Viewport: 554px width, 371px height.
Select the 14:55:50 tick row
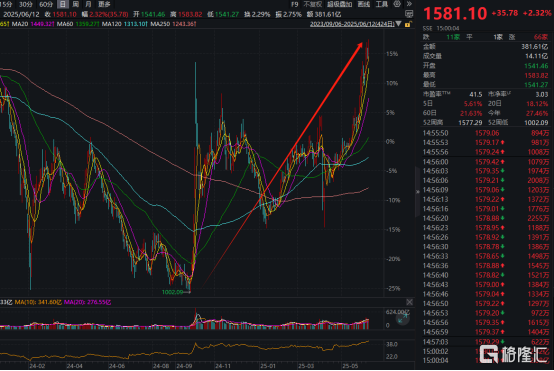[485, 133]
